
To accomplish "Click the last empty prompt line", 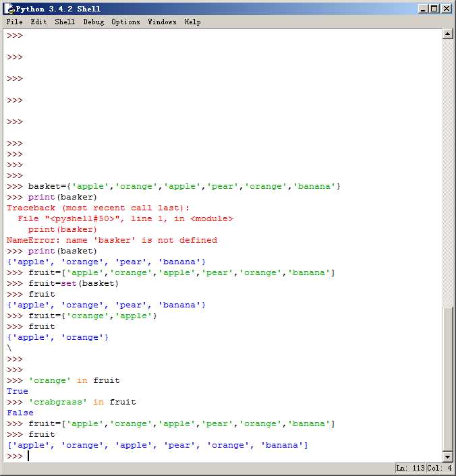I will [18, 456].
